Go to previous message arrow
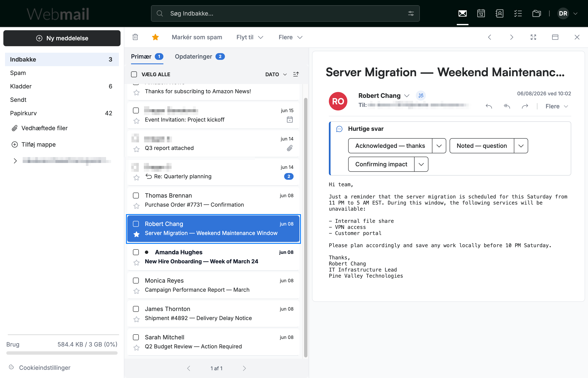Viewport: 588px width, 378px height. (490, 37)
